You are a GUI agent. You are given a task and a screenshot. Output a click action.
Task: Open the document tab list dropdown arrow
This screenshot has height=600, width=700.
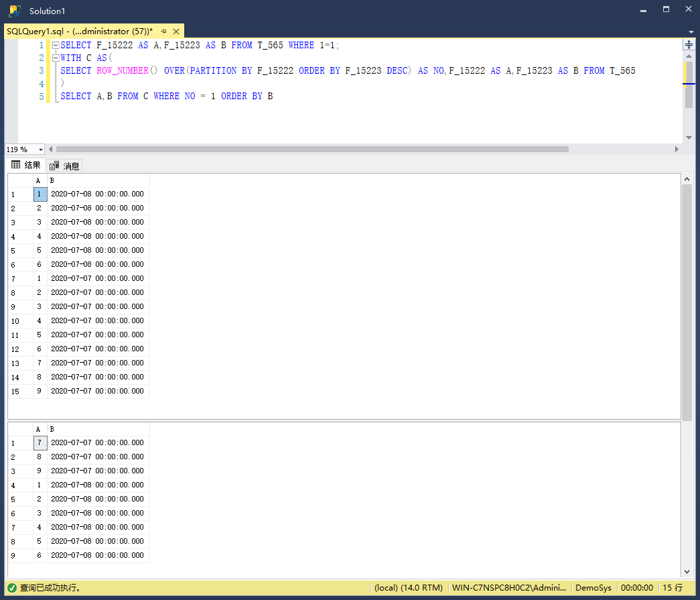click(x=691, y=32)
